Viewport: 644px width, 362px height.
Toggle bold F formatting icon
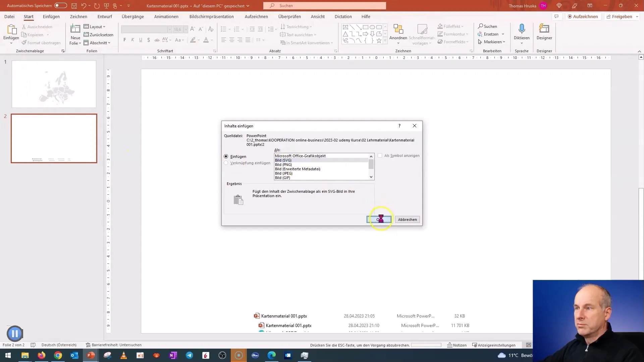click(x=125, y=40)
